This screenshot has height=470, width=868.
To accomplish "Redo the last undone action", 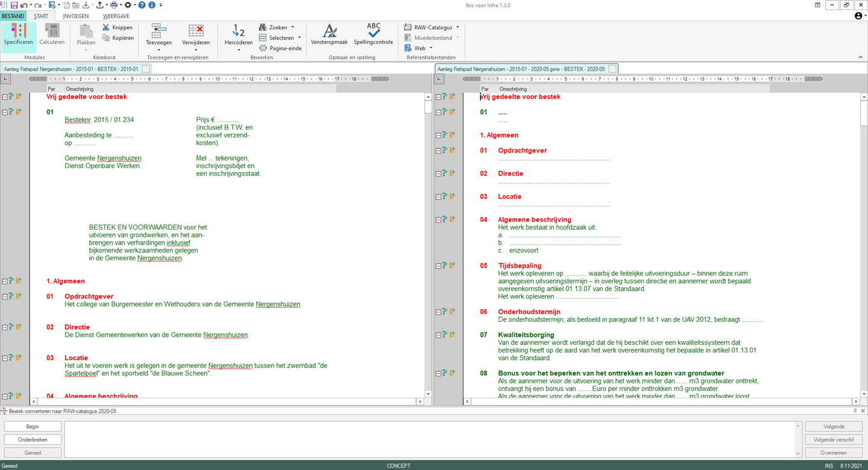I will pos(37,5).
